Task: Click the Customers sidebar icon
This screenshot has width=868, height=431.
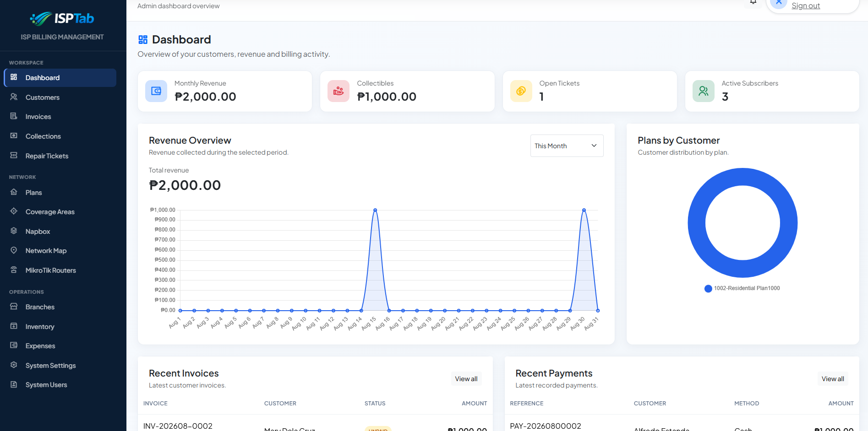Action: tap(14, 97)
